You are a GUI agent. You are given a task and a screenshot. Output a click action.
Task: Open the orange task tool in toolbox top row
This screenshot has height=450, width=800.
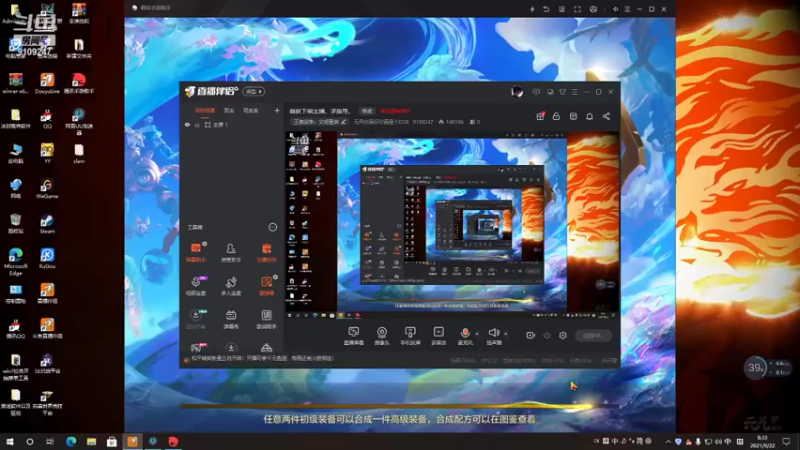(266, 252)
